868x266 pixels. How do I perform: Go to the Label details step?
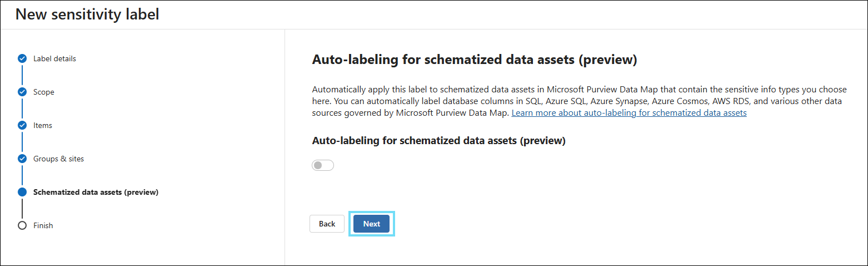(54, 58)
